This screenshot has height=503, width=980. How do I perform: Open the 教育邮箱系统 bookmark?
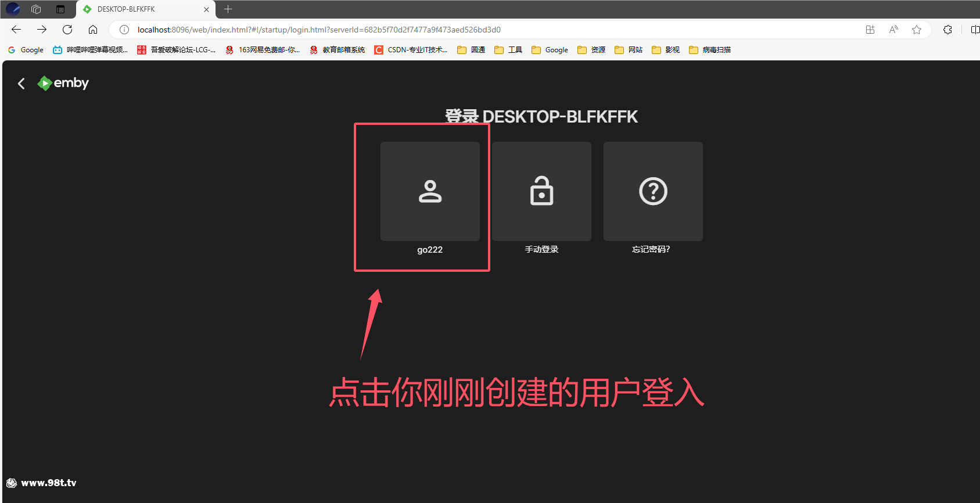tap(338, 50)
